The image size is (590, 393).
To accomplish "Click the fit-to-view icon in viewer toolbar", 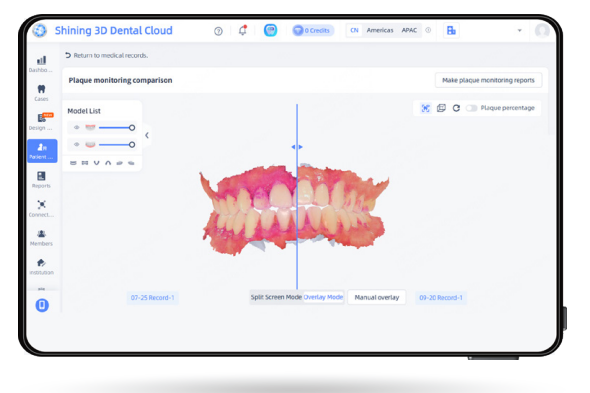I will [x=426, y=108].
